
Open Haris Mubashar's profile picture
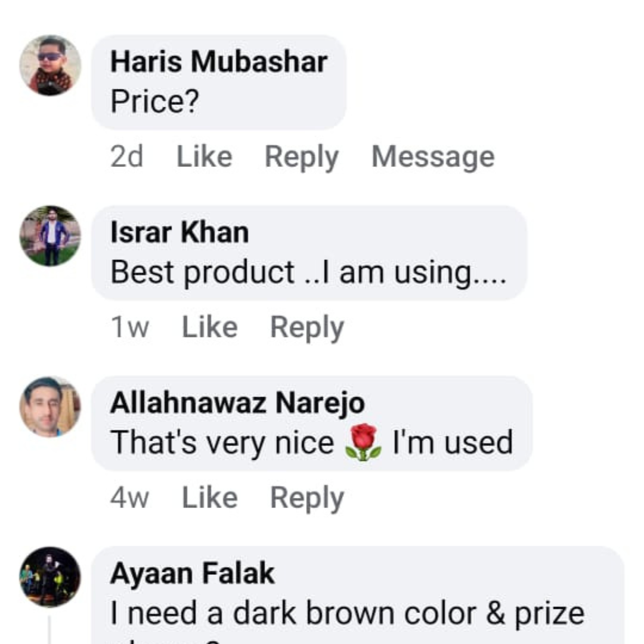(x=50, y=65)
